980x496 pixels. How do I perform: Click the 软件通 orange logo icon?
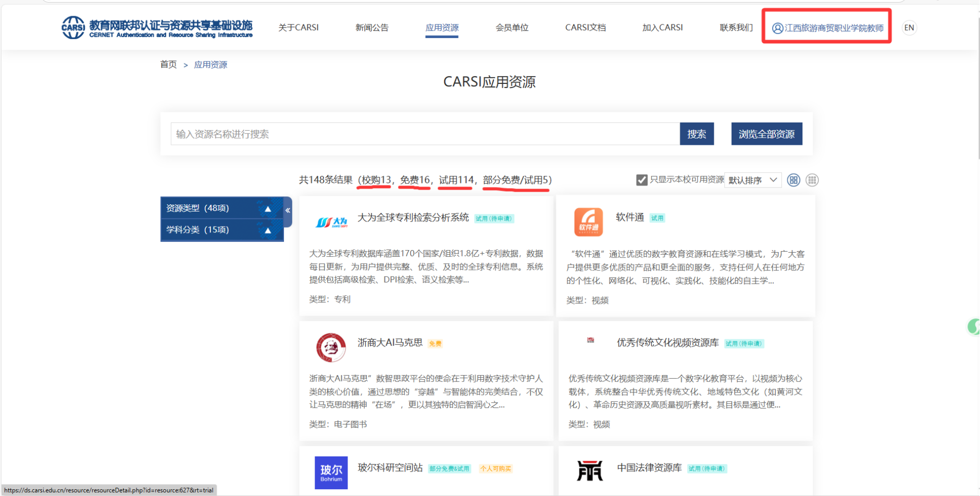588,221
